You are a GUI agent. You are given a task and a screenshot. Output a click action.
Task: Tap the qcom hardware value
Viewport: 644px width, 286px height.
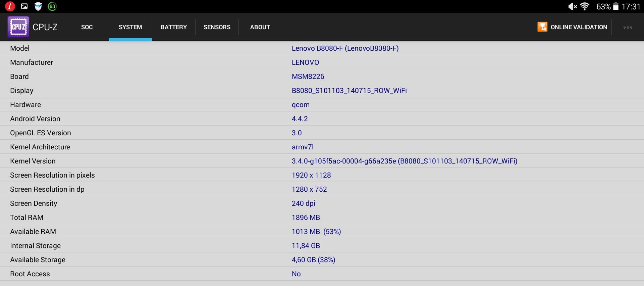click(x=301, y=105)
